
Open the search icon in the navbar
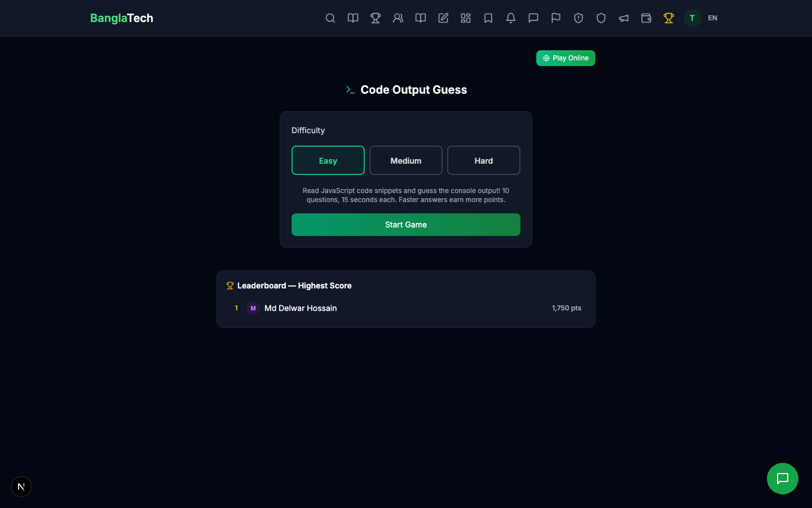tap(330, 18)
